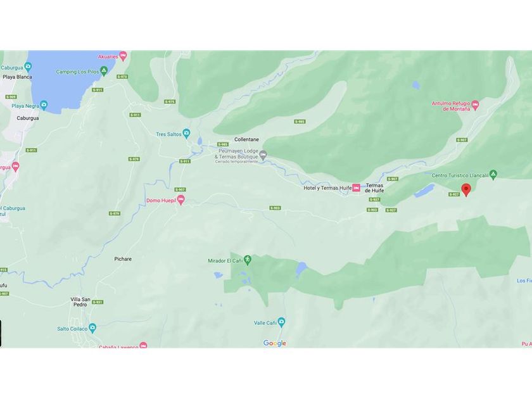The height and width of the screenshot is (399, 532).
Task: Select the Salto Coilaco camera icon
Action: pyautogui.click(x=92, y=328)
